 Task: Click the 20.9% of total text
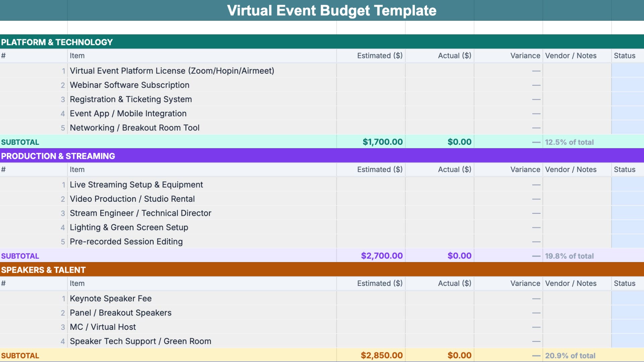(x=571, y=355)
